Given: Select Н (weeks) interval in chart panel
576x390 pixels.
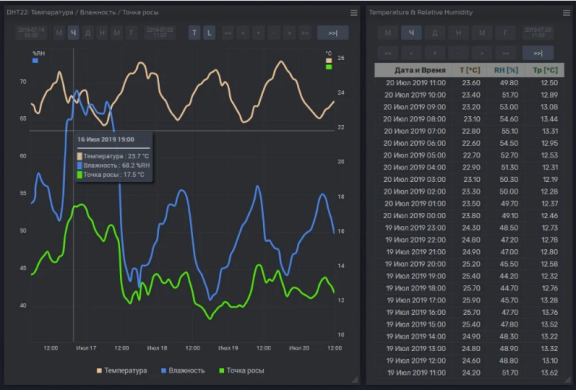Looking at the screenshot, I should pos(102,33).
